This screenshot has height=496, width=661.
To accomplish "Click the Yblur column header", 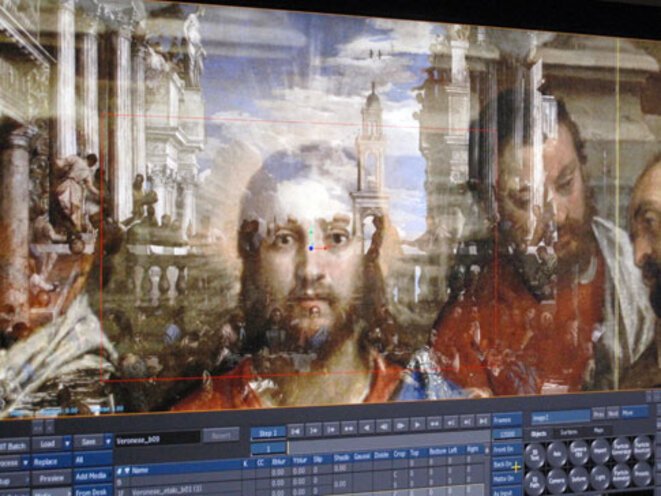I will [300, 460].
